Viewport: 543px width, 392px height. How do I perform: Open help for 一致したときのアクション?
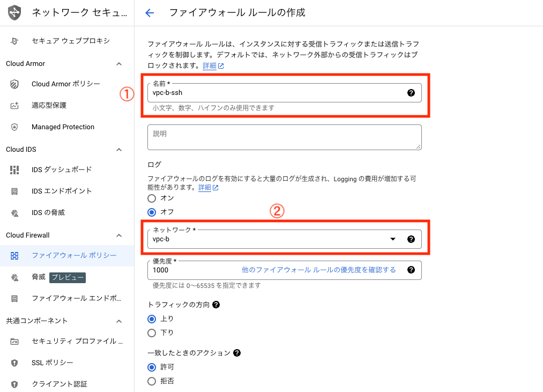click(237, 353)
